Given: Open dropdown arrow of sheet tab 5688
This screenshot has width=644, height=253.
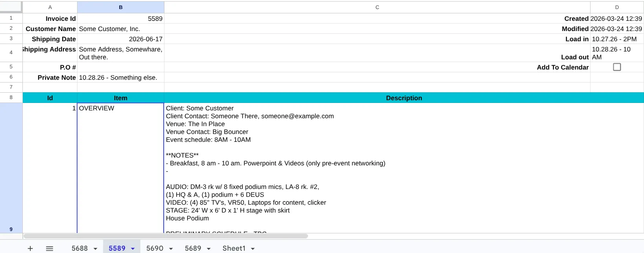Looking at the screenshot, I should pos(95,249).
